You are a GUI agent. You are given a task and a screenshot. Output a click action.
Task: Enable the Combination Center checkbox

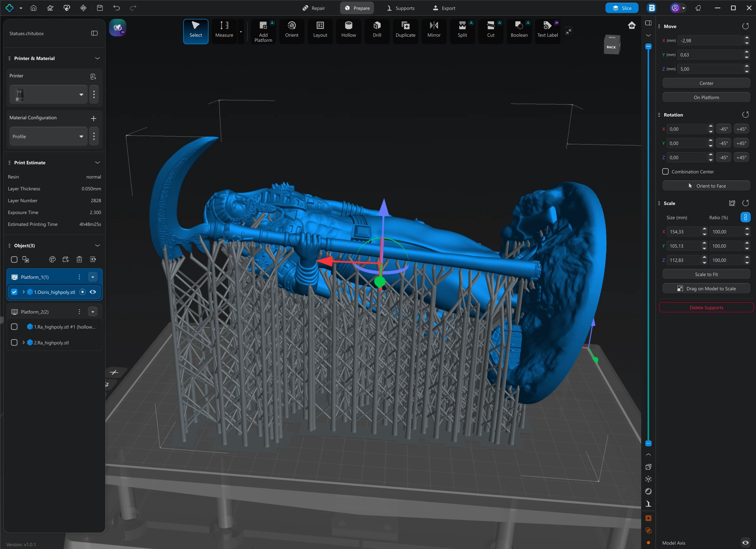(665, 171)
